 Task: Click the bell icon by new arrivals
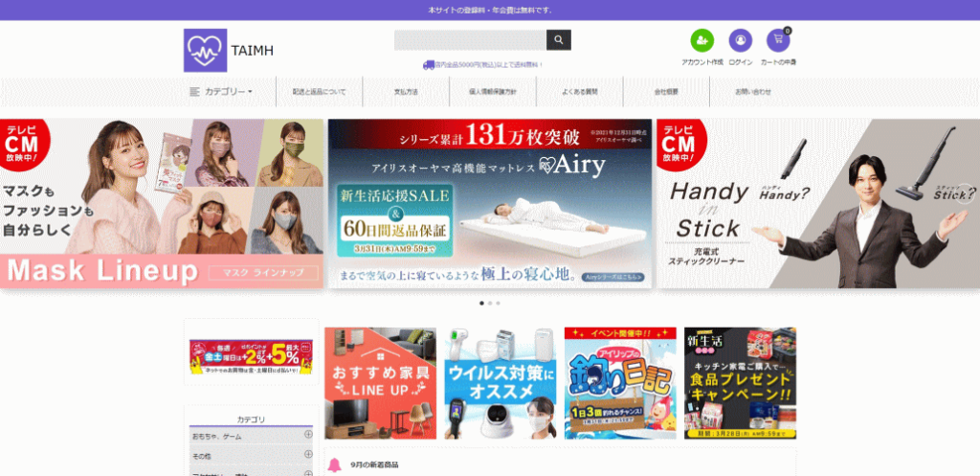335,465
